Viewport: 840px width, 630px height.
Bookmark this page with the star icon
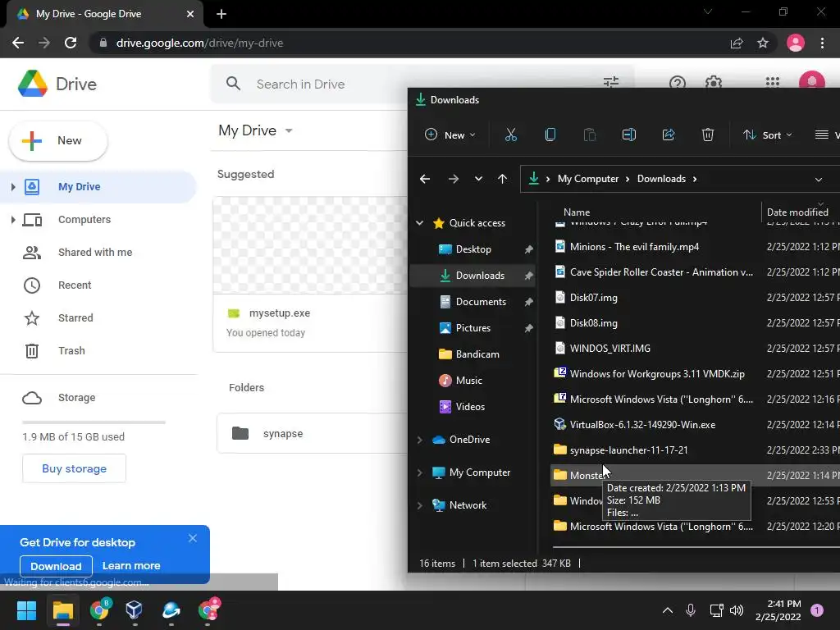pyautogui.click(x=763, y=43)
